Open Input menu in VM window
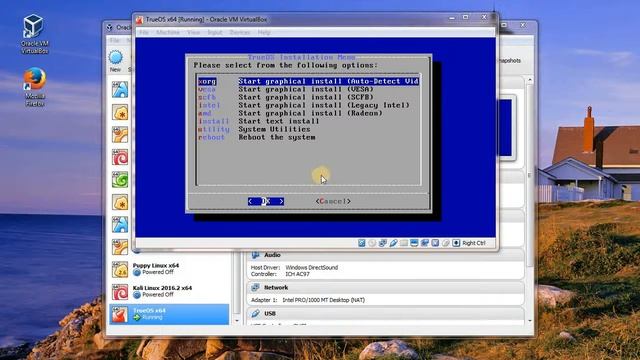This screenshot has width=640, height=360. (x=215, y=32)
